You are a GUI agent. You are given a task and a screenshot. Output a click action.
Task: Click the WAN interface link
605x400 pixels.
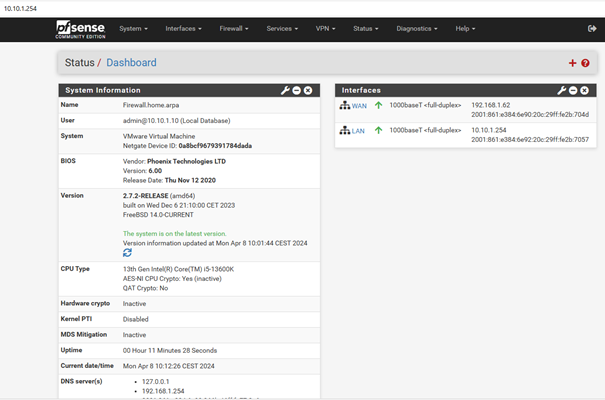click(358, 105)
